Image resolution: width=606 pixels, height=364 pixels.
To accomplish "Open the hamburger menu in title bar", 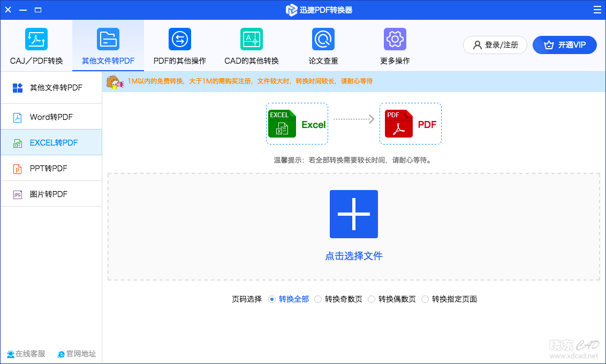I will 597,10.
